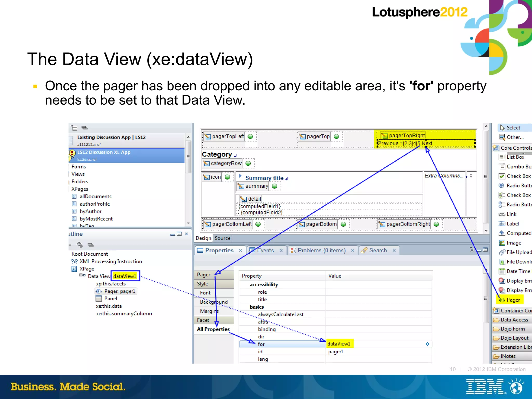Expand the iNotes drawer
Image resolution: width=532 pixels, height=399 pixels.
click(512, 356)
